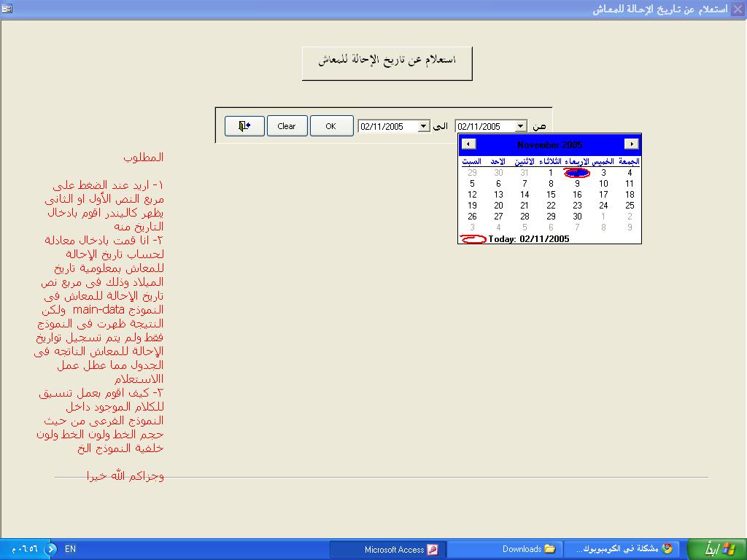Select November 4 in the calendar

[630, 173]
